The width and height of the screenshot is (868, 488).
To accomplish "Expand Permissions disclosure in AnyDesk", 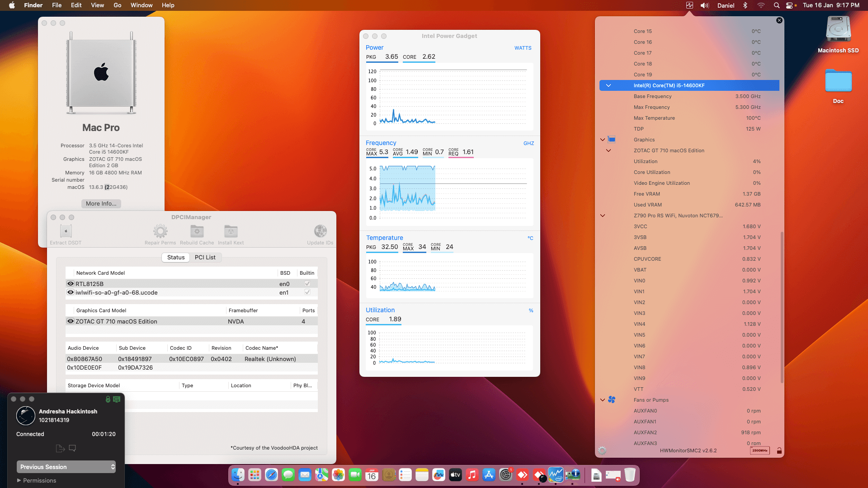I will pos(19,480).
